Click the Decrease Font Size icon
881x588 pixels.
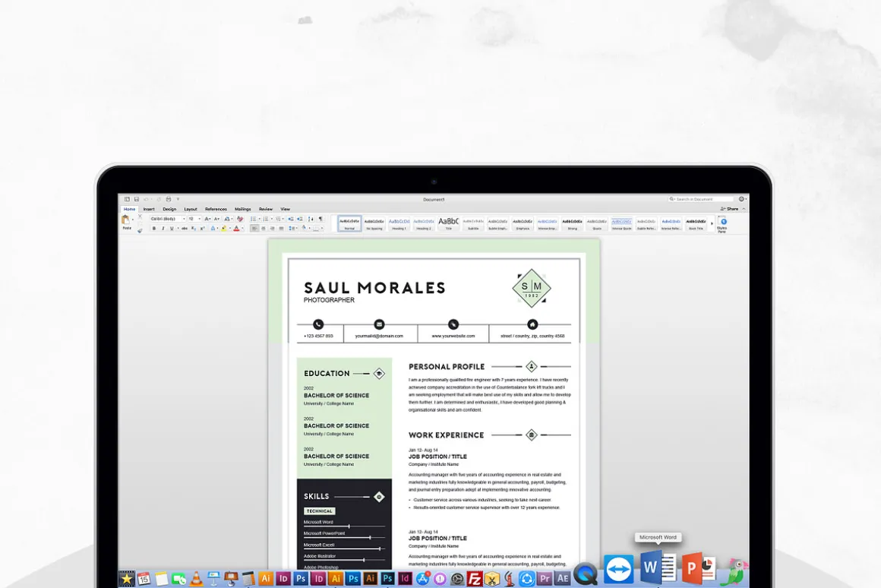(x=217, y=219)
